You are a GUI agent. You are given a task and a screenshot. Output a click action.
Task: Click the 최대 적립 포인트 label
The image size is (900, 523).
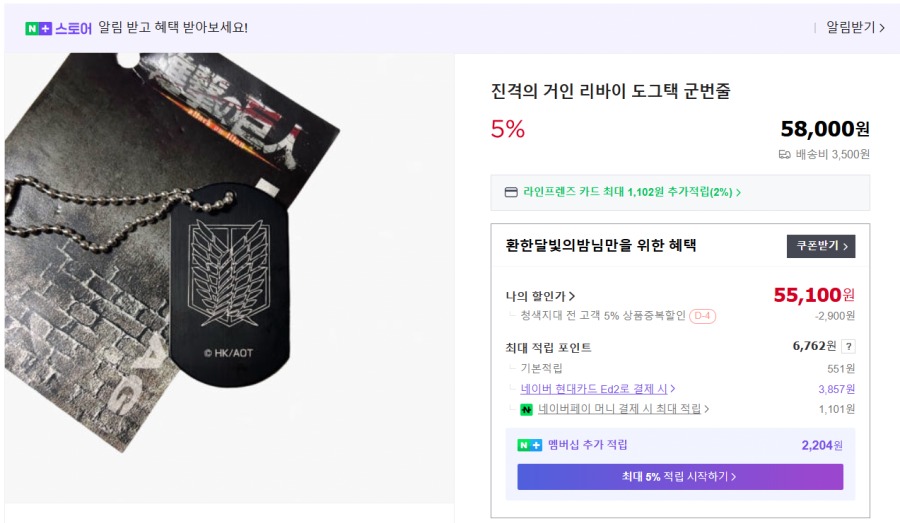tap(549, 348)
